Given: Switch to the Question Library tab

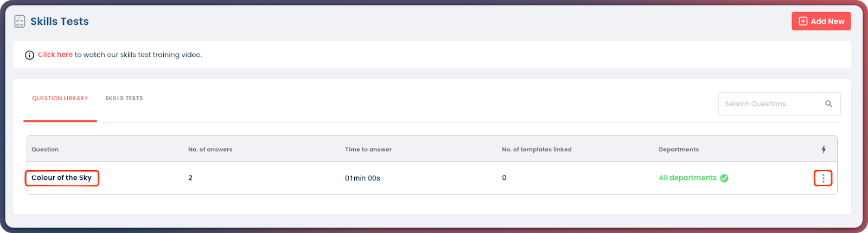Looking at the screenshot, I should click(x=60, y=99).
